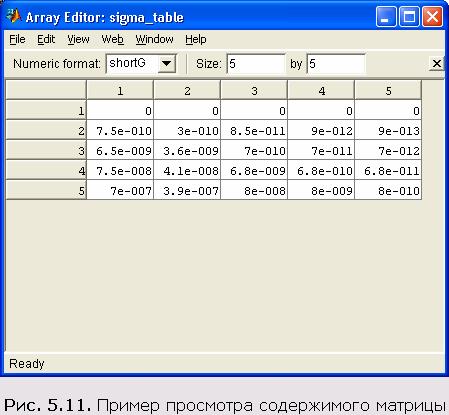This screenshot has height=415, width=449.
Task: Maximize the Array Editor window
Action: click(x=409, y=16)
